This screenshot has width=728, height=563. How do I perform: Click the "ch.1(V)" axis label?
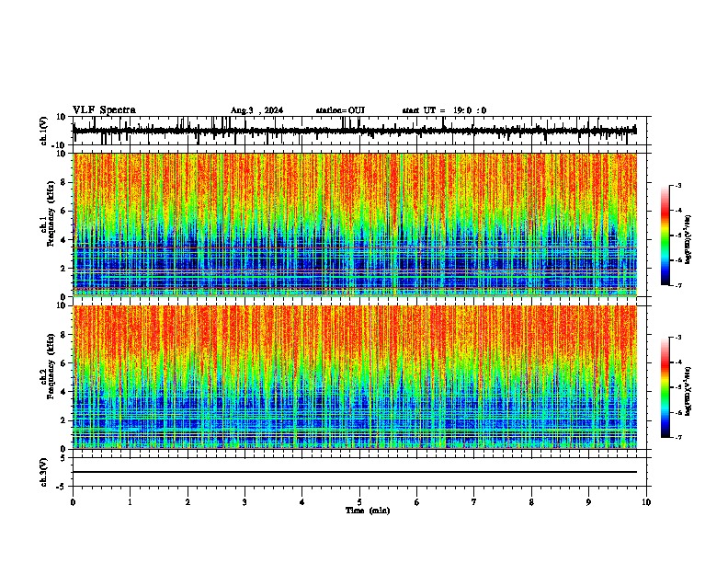pos(43,131)
